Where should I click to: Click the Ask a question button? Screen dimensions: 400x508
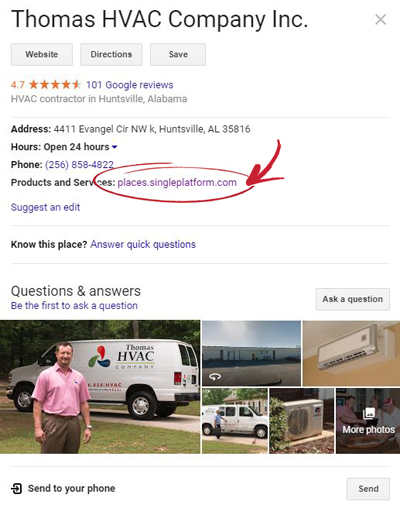click(x=353, y=299)
